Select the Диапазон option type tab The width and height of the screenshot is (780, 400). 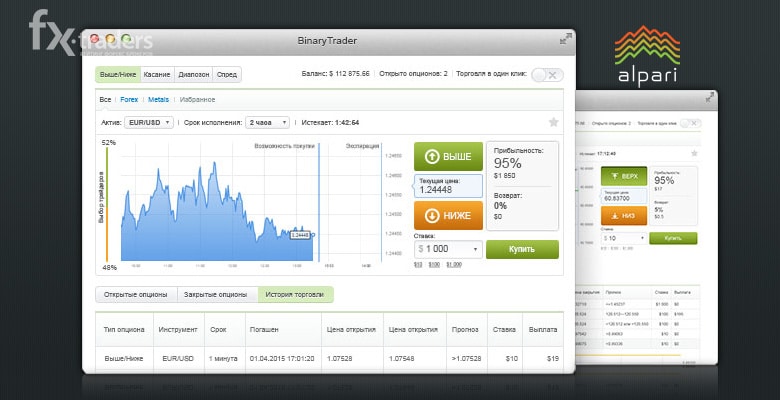pyautogui.click(x=194, y=75)
